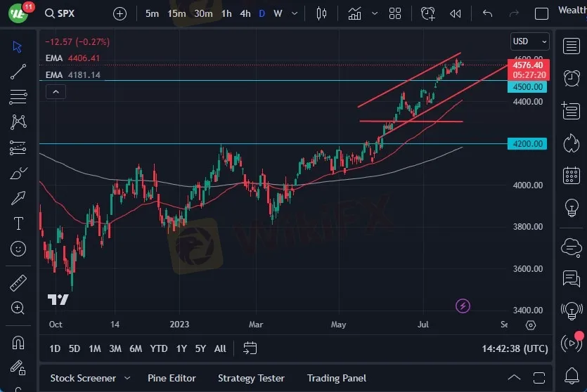Open the candlestick chart style picker

[x=322, y=13]
